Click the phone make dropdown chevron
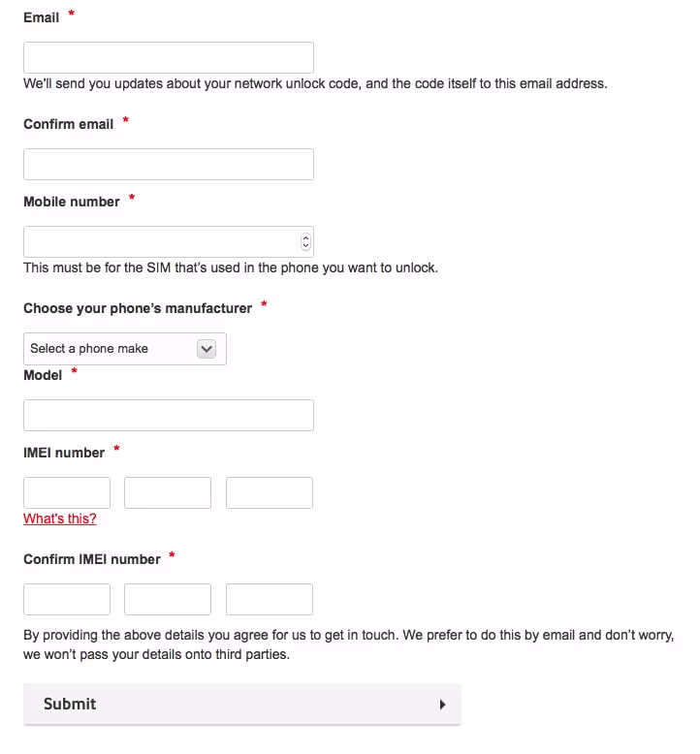700x754 pixels. (206, 349)
